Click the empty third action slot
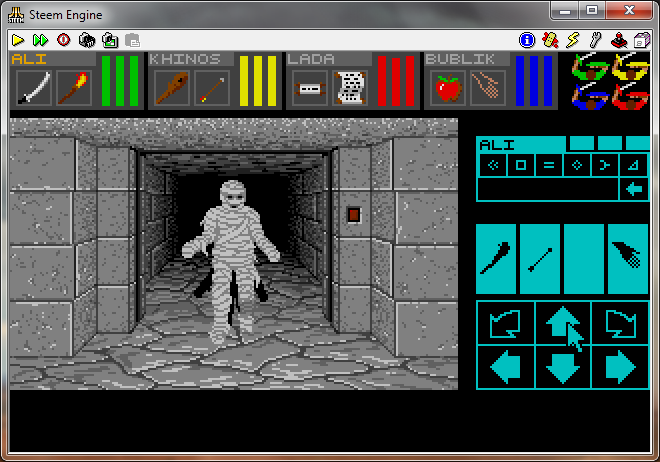 [584, 259]
